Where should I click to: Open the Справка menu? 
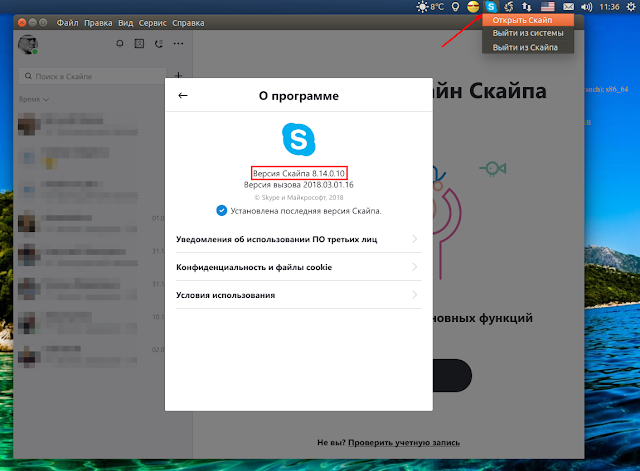click(x=188, y=23)
